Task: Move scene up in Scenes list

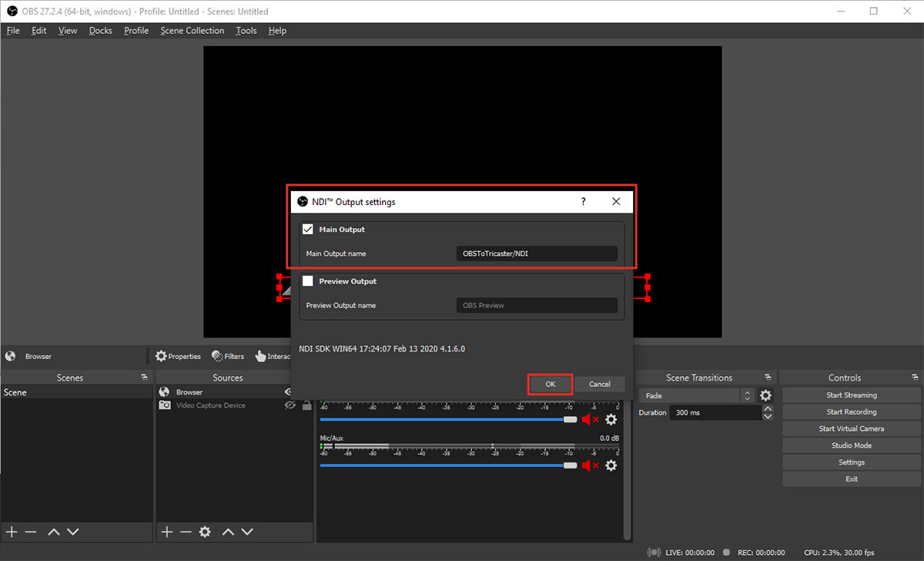Action: 54,532
